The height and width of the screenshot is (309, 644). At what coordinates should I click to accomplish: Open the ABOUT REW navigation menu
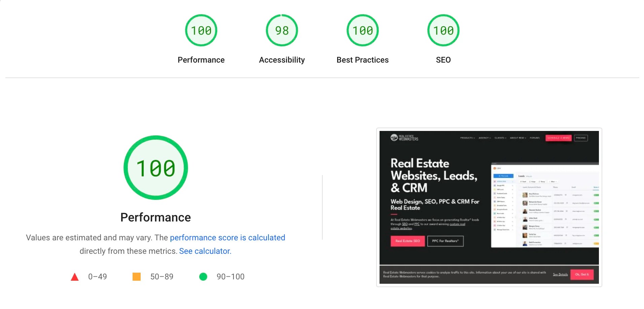[x=517, y=138]
